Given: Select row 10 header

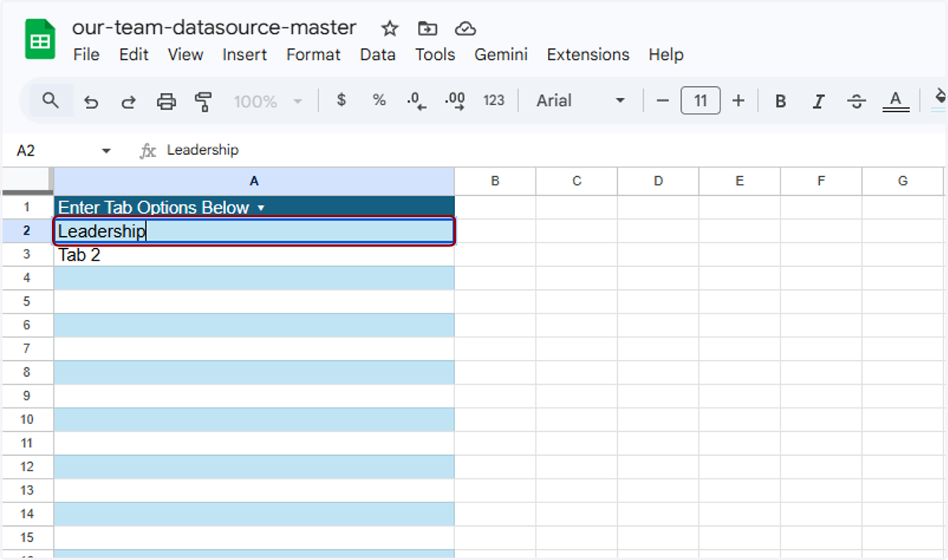Looking at the screenshot, I should pyautogui.click(x=27, y=419).
